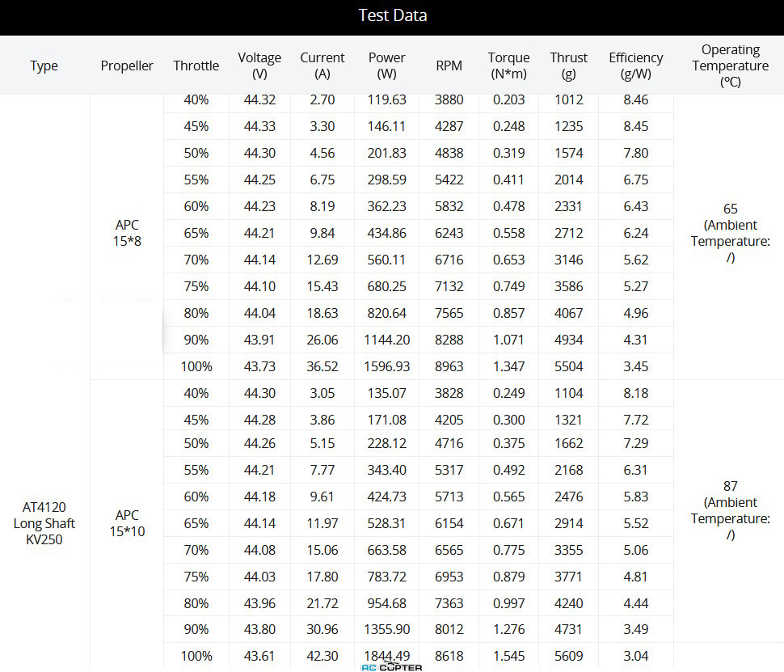Select the APC 15*10 propeller cell
Viewport: 784px width, 672px height.
click(x=127, y=523)
